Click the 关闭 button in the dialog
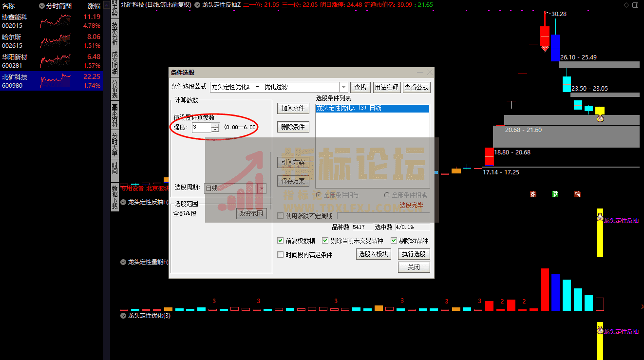This screenshot has height=360, width=644. [x=414, y=267]
